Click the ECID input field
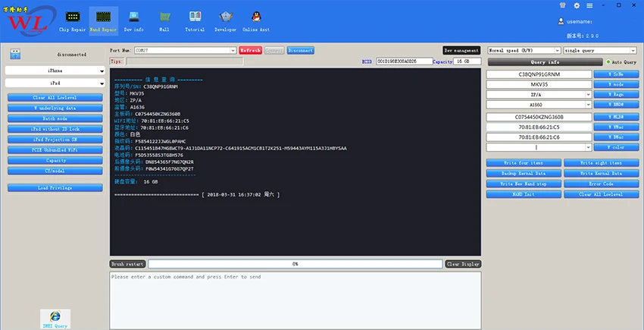This screenshot has height=330, width=644. pos(404,61)
